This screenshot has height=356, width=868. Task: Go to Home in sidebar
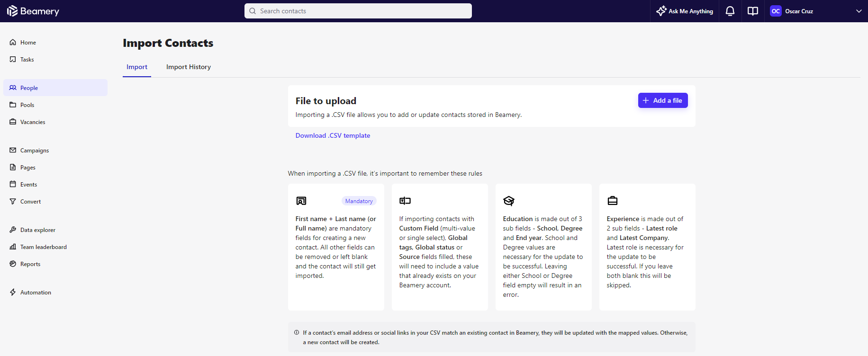tap(55, 42)
